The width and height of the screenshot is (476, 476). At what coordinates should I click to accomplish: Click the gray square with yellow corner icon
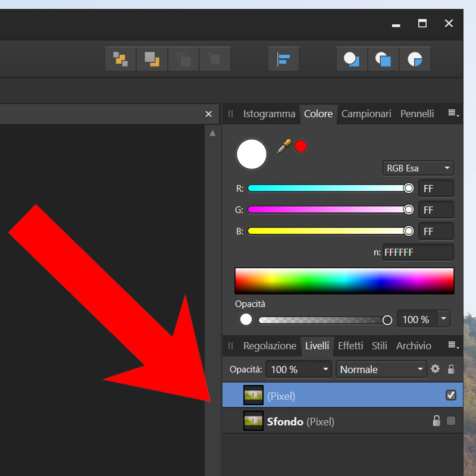(x=152, y=59)
